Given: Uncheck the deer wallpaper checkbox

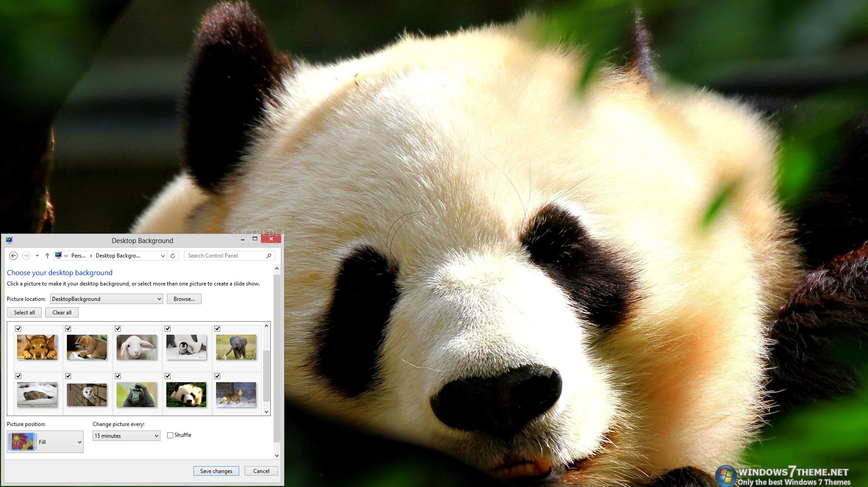Looking at the screenshot, I should pyautogui.click(x=217, y=376).
